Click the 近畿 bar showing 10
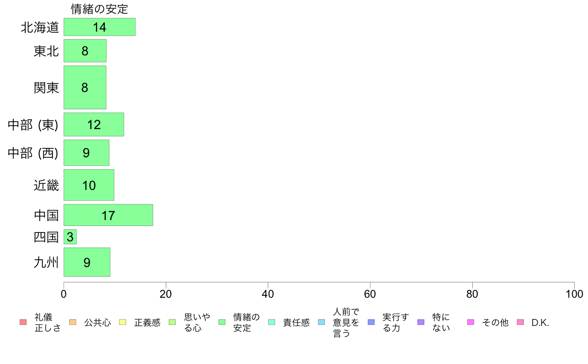 point(89,185)
